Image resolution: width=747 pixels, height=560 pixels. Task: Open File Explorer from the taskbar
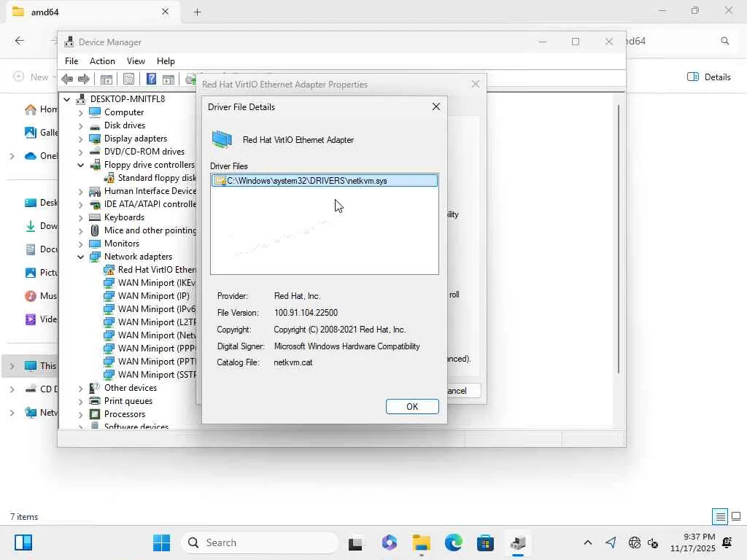(x=421, y=542)
